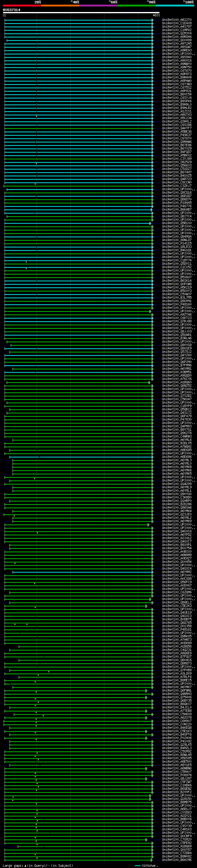Open the UniRef100_B6AIM6 hit label
The image size is (197, 868).
(176, 860)
